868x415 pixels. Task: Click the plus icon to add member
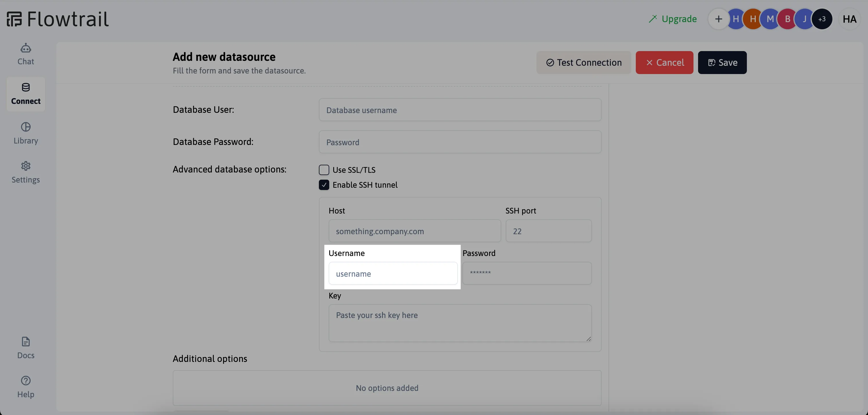click(718, 19)
